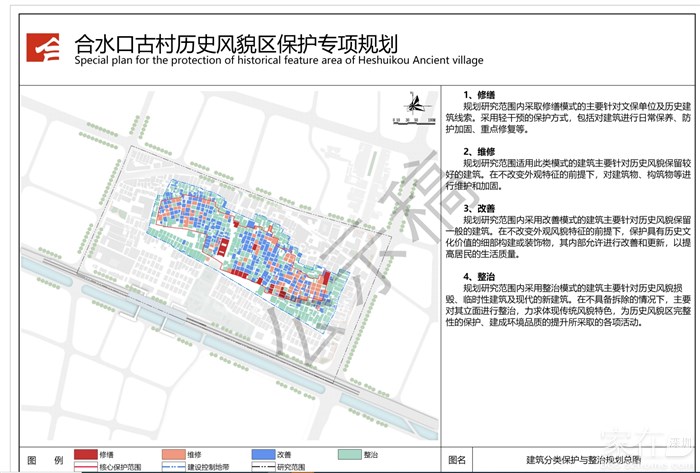Click the heading 3、改善
Screen dimensions: 700x473
pos(478,208)
